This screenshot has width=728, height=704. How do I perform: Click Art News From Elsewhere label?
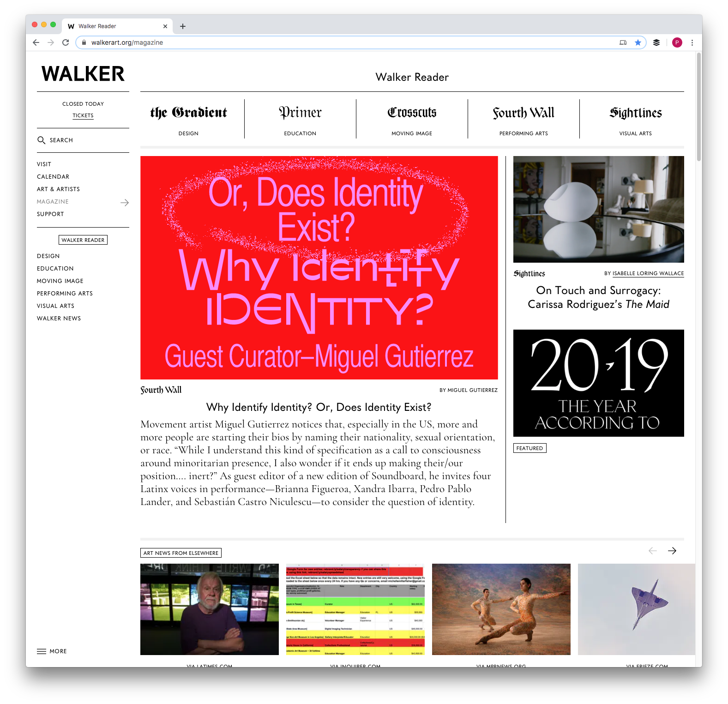(181, 553)
